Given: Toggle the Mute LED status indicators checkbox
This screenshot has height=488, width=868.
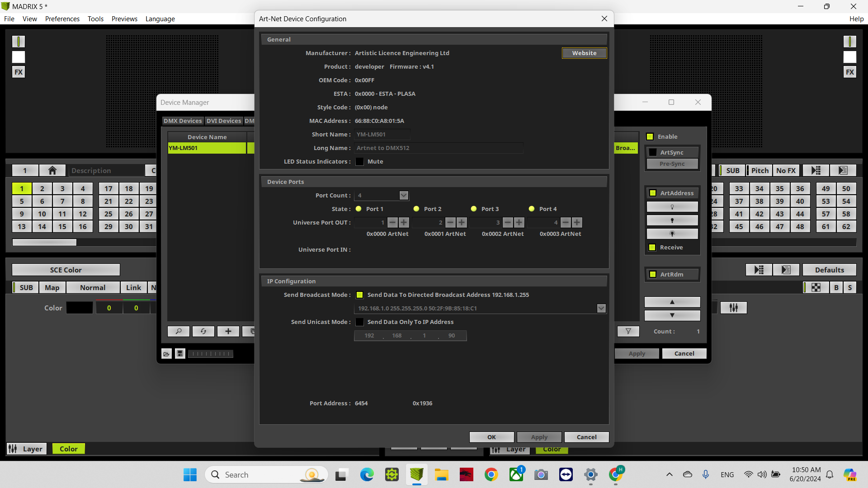Looking at the screenshot, I should point(360,162).
